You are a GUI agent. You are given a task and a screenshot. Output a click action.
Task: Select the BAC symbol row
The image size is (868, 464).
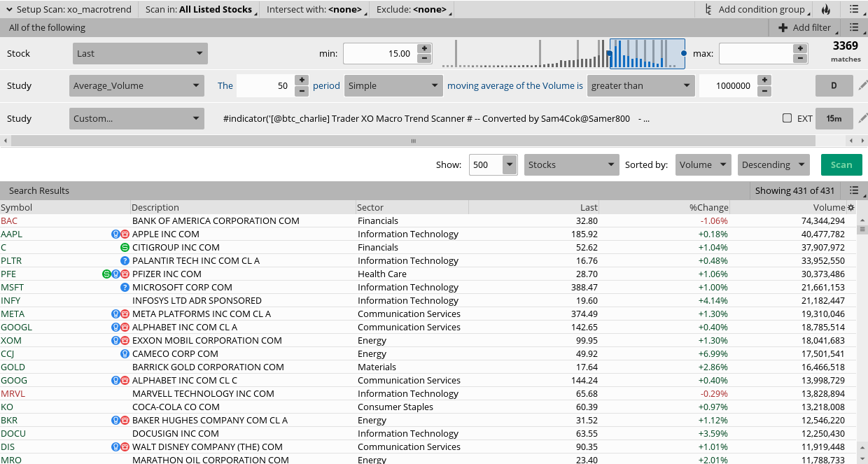pyautogui.click(x=427, y=221)
